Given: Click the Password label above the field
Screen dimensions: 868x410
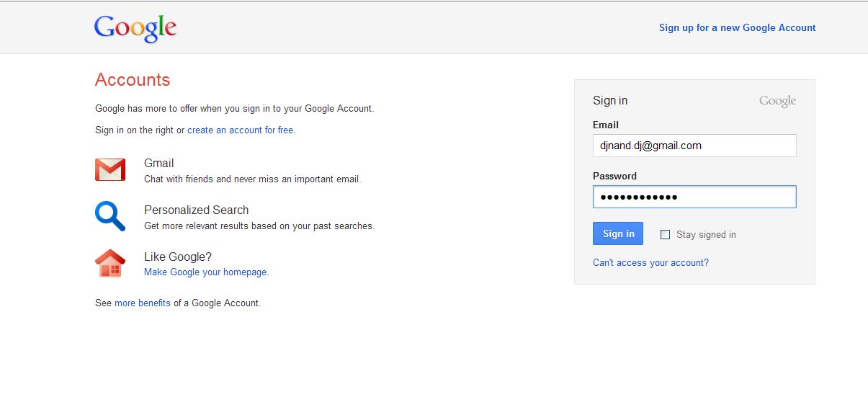Looking at the screenshot, I should (x=614, y=177).
